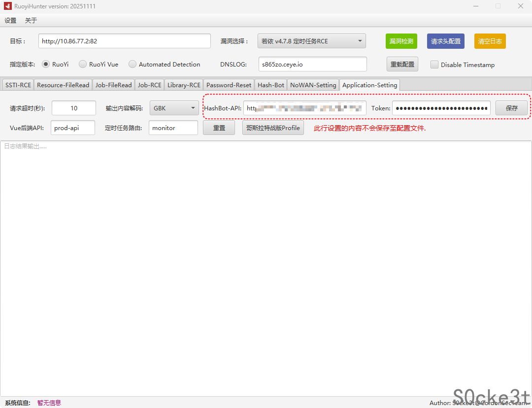Switch to the Hash-Bot tab
532x408 pixels.
271,85
